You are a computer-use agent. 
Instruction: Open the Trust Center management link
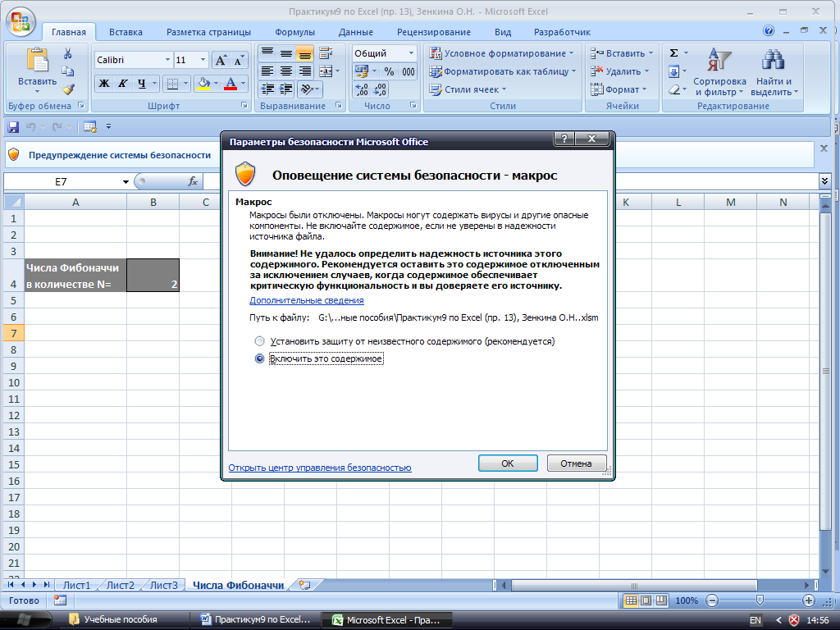click(320, 468)
